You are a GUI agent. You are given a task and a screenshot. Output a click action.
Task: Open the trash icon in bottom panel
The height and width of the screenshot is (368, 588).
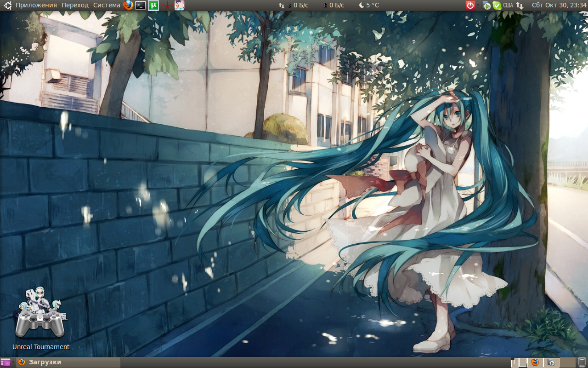[x=582, y=362]
